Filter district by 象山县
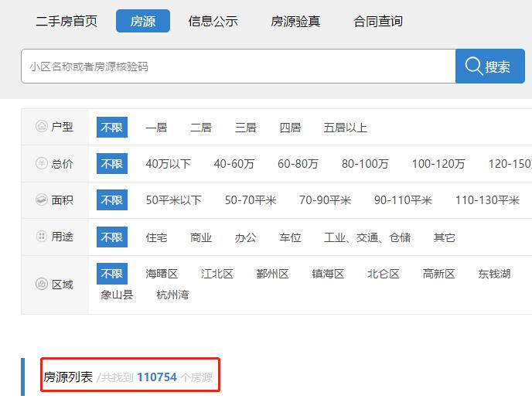This screenshot has height=399, width=532. (117, 295)
